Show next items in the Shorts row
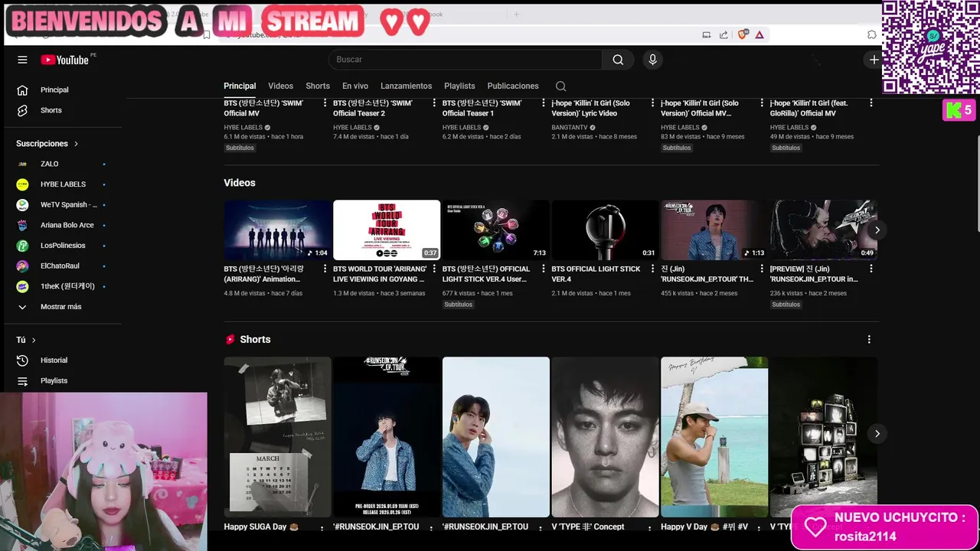 coord(877,434)
